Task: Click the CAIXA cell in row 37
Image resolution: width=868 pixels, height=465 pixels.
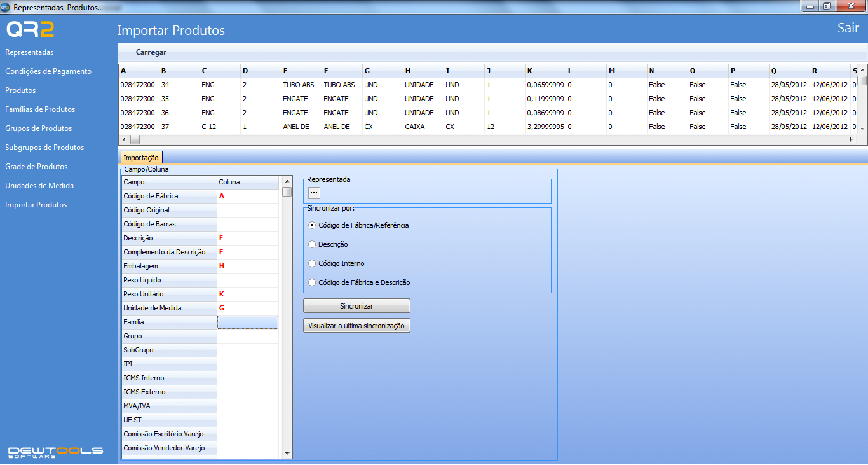Action: [423, 127]
